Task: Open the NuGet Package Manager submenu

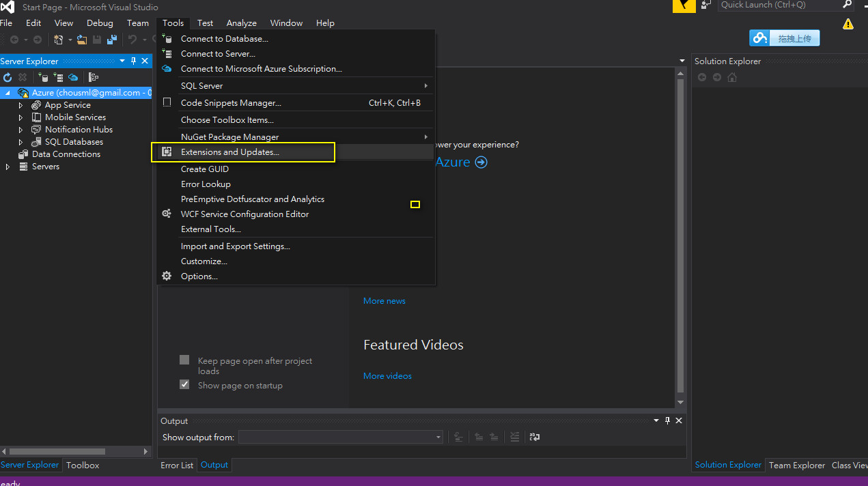Action: click(296, 137)
